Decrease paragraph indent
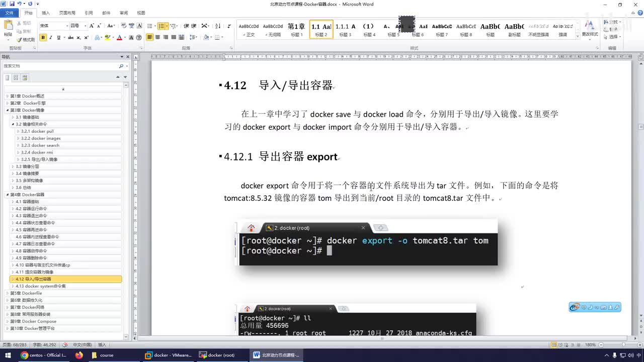The width and height of the screenshot is (644, 362). click(x=186, y=26)
